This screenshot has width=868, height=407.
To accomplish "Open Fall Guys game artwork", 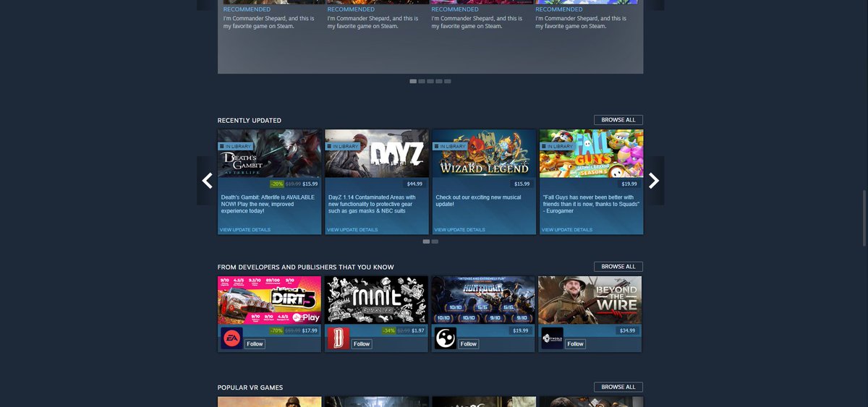I will 591,153.
